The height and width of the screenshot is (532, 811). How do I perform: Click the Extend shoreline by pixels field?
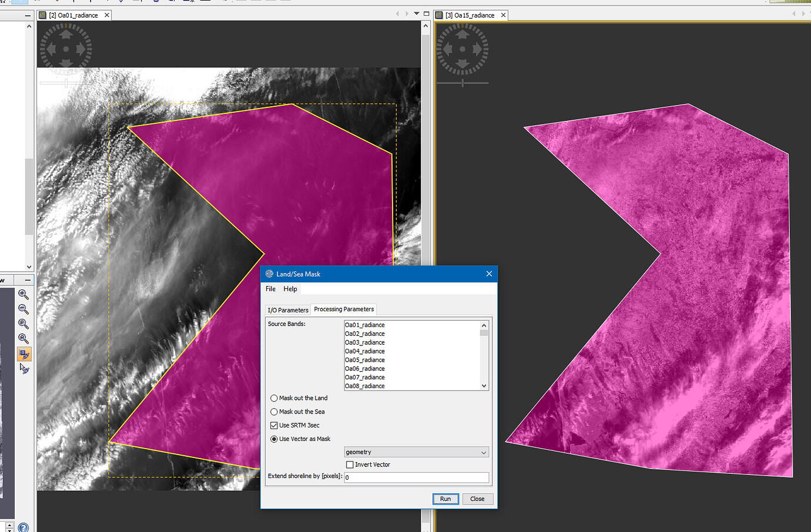pyautogui.click(x=416, y=477)
